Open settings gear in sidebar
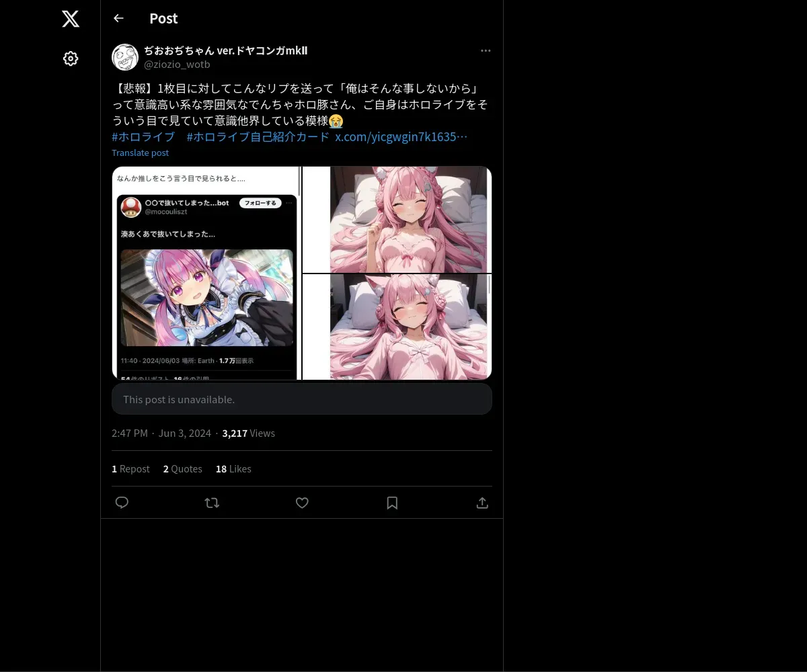The image size is (807, 672). (71, 58)
